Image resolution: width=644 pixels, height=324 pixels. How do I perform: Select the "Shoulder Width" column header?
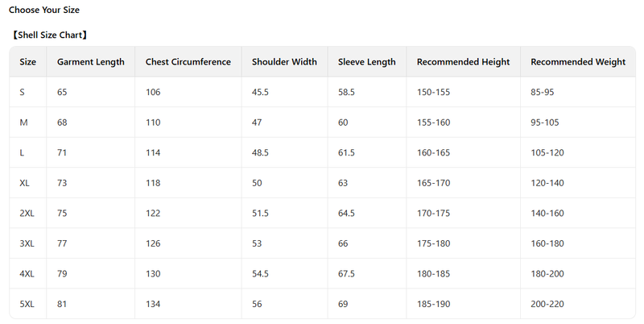coord(284,62)
